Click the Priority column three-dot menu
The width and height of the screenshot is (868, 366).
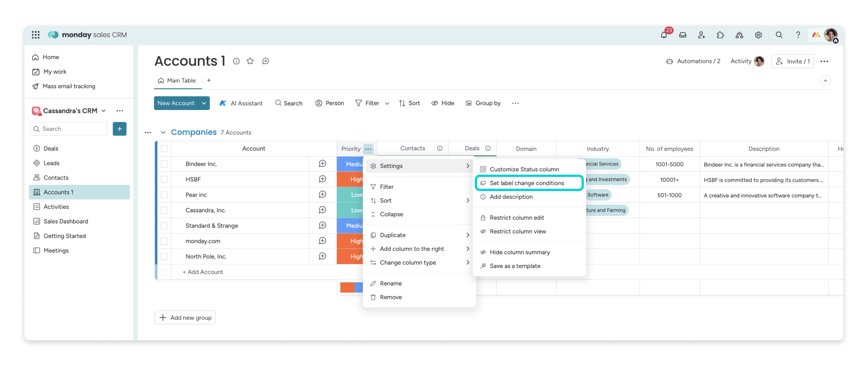point(368,149)
